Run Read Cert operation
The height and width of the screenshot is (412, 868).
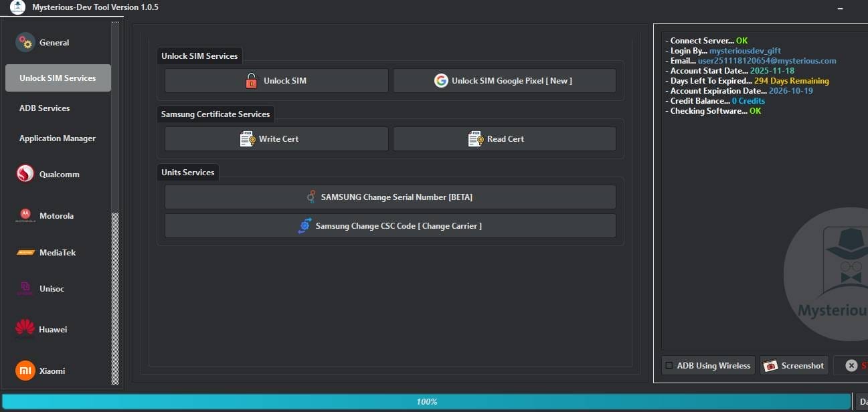(504, 138)
